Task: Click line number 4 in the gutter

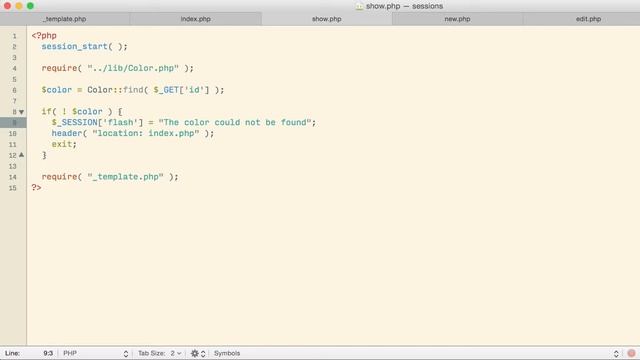Action: click(14, 69)
